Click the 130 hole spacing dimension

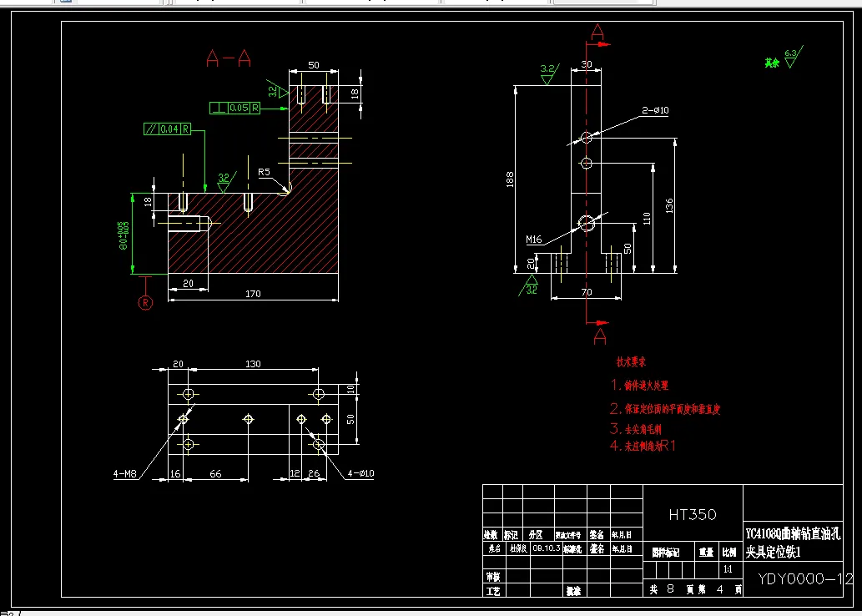[x=253, y=364]
